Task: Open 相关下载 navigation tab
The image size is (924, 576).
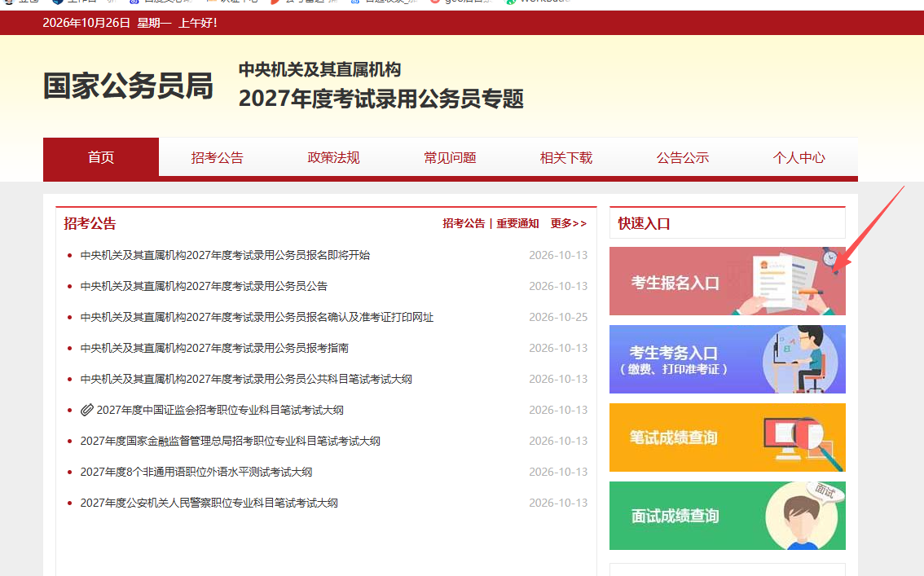Action: (566, 158)
